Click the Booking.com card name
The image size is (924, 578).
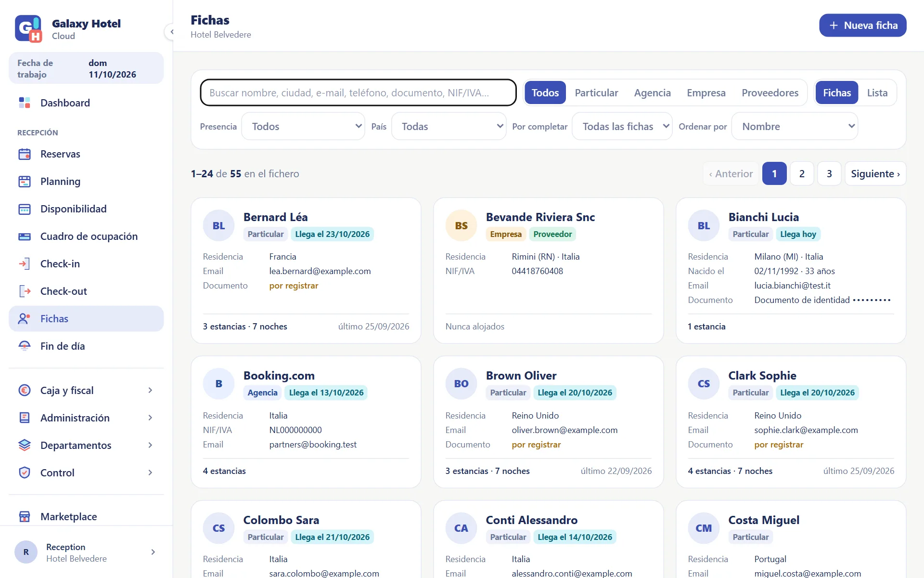click(x=279, y=376)
